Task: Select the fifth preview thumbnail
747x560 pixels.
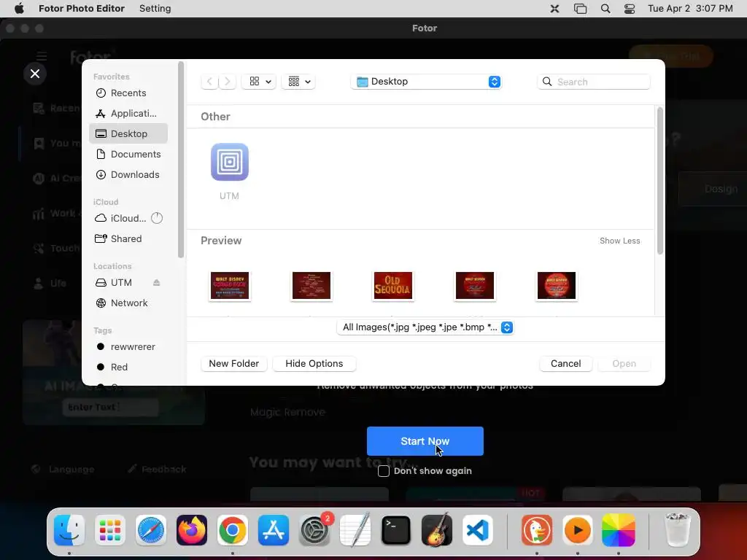Action: (x=557, y=286)
